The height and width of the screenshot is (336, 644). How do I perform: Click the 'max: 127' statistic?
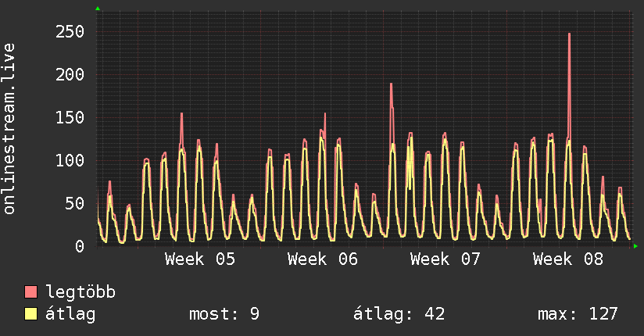coord(578,314)
